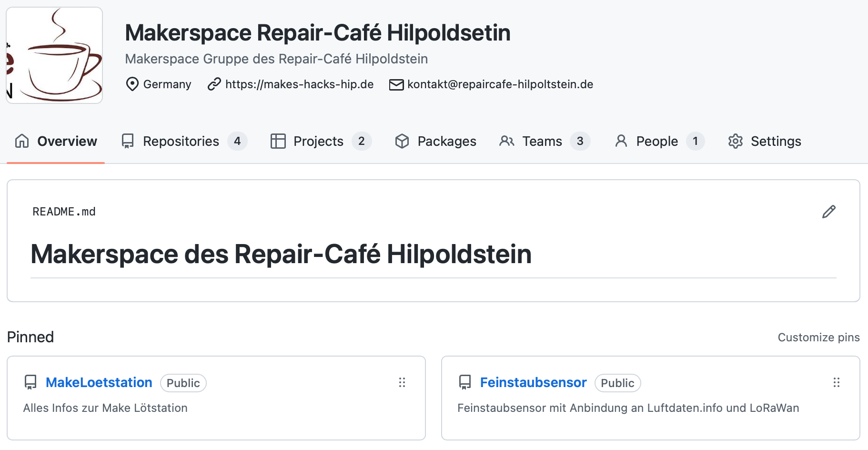Click the Repositories count badge 4
This screenshot has width=868, height=450.
(237, 141)
